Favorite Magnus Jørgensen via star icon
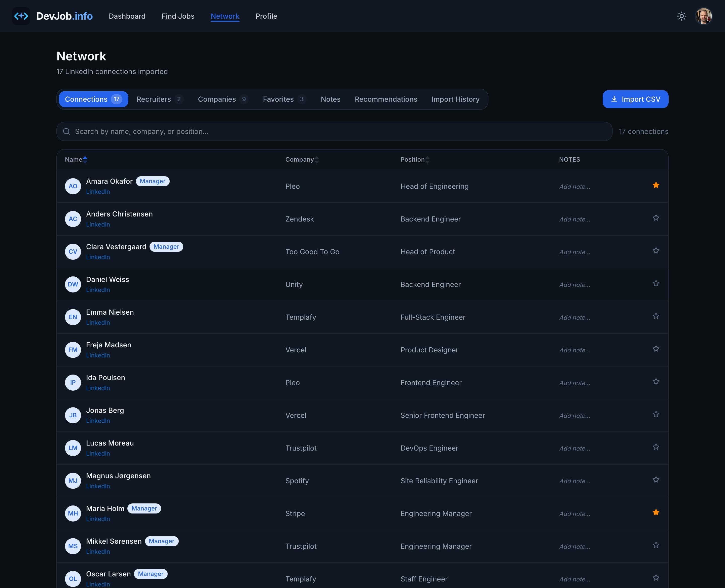Image resolution: width=725 pixels, height=588 pixels. 656,480
